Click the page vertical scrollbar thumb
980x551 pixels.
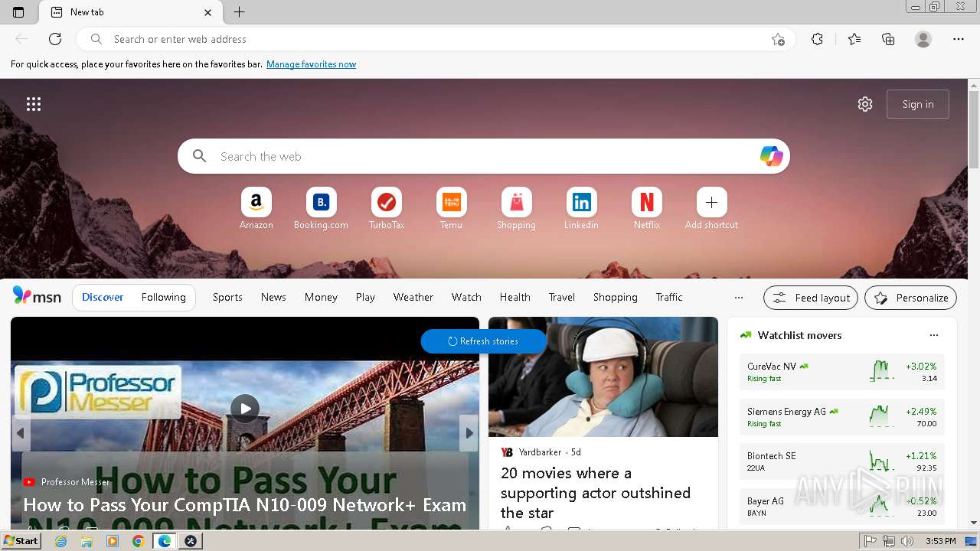click(974, 130)
